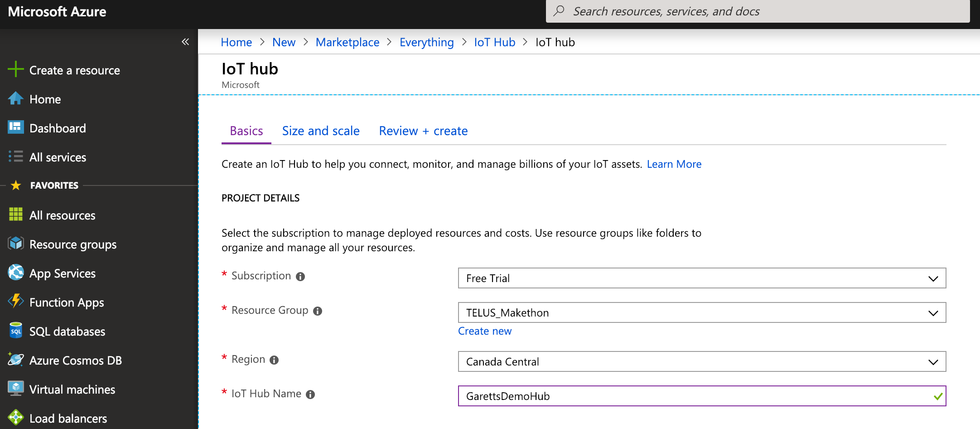Go to the IoT Hub breadcrumb link
The image size is (980, 429).
coord(495,42)
